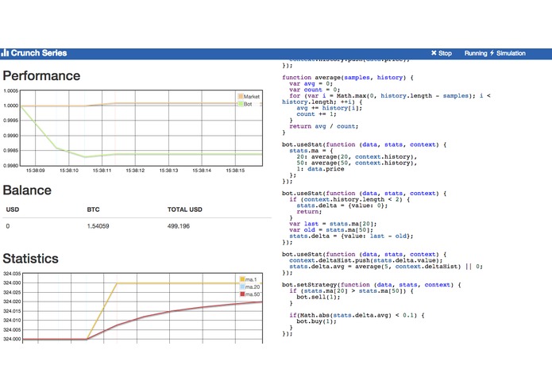Viewport: 552px width, 392px height.
Task: Click the Statistics chart plot area
Action: pyautogui.click(x=142, y=308)
